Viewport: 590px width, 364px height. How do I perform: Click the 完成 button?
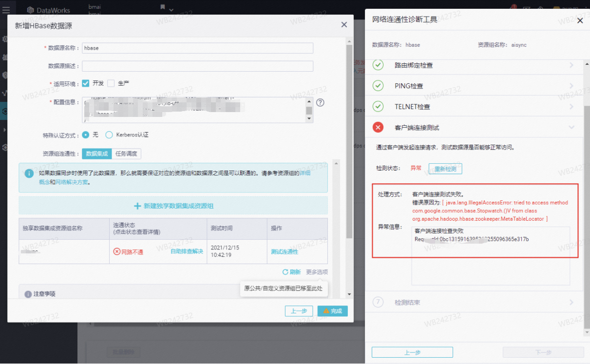pyautogui.click(x=332, y=311)
